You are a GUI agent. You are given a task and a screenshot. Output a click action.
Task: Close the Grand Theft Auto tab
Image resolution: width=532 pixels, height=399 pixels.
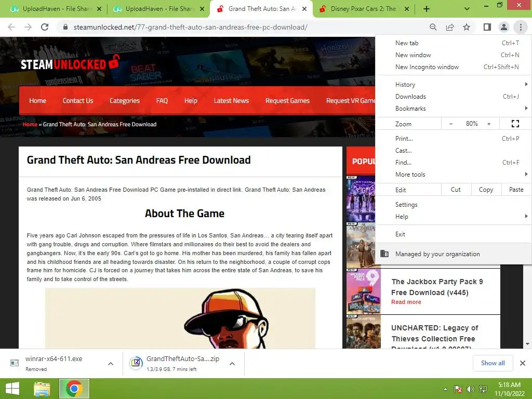coord(304,9)
